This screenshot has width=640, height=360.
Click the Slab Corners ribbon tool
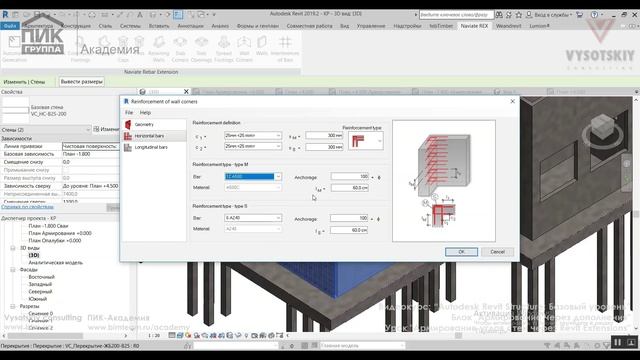pos(180,49)
